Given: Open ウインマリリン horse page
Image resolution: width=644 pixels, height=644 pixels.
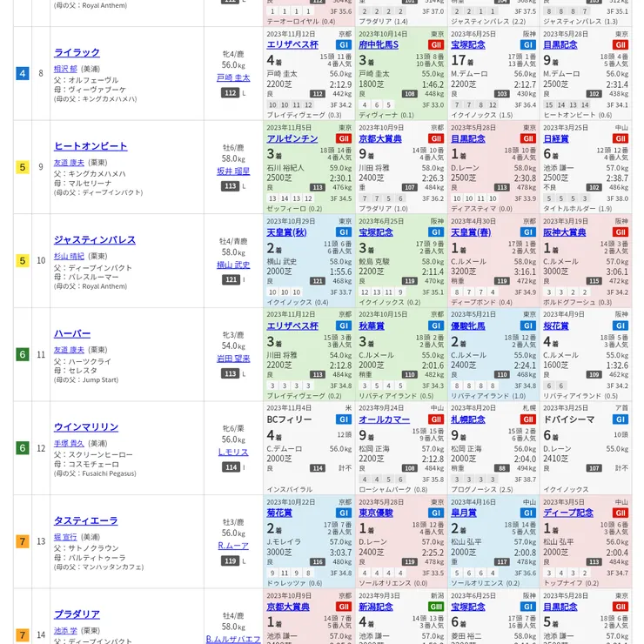Looking at the screenshot, I should [x=86, y=427].
